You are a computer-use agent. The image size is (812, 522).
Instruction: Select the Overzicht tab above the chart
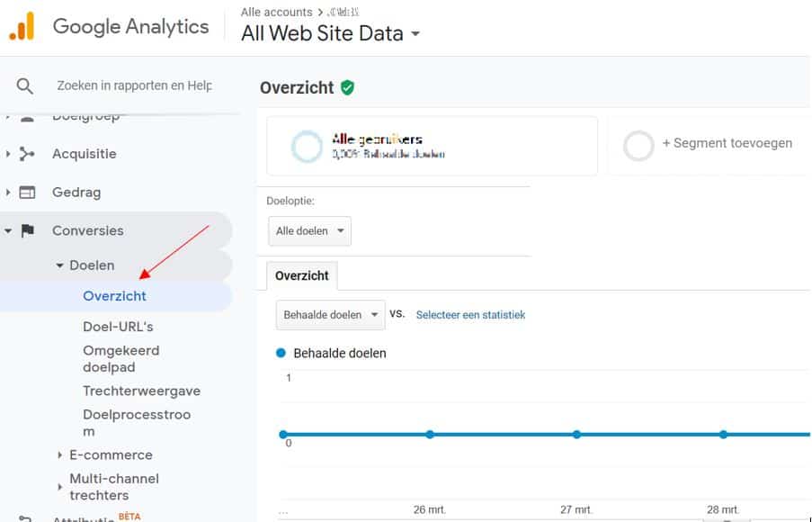[x=301, y=276]
